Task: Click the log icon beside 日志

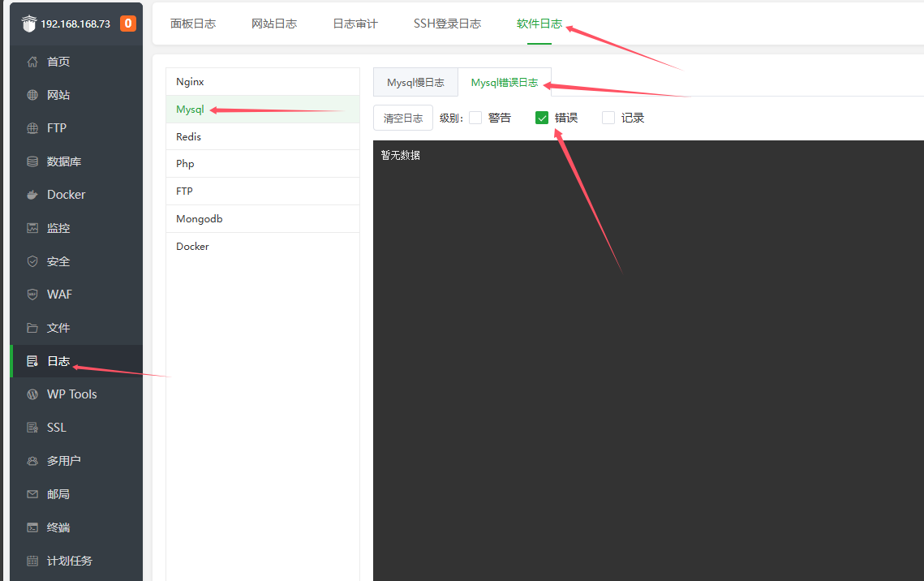Action: (32, 361)
